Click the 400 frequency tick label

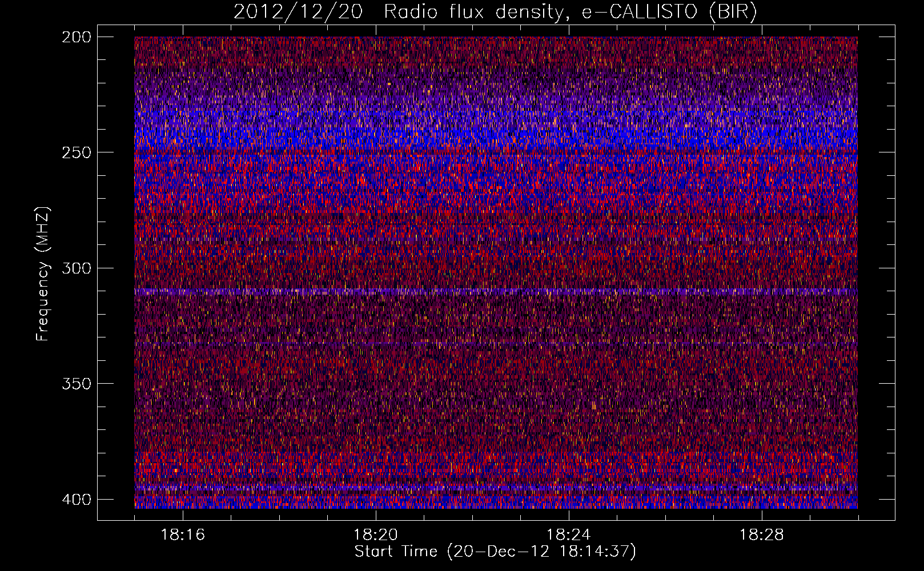(x=77, y=500)
